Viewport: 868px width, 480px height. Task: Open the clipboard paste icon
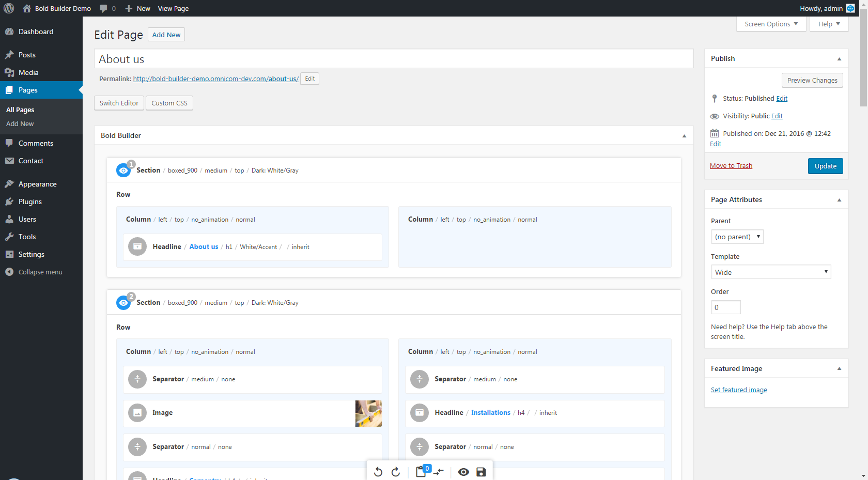pyautogui.click(x=421, y=472)
